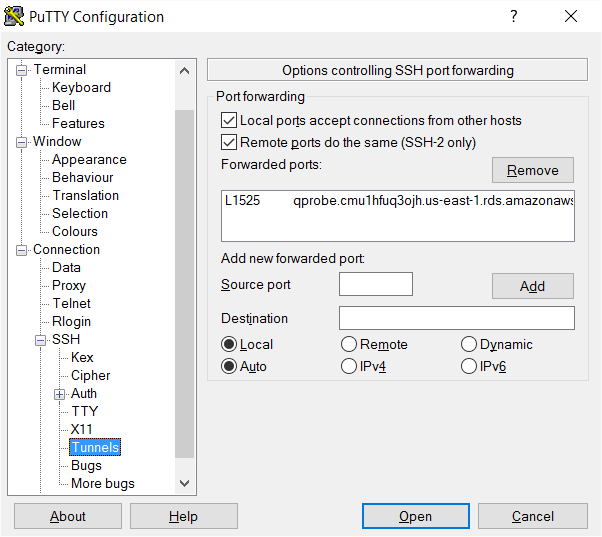This screenshot has height=537, width=602.
Task: Click the Add button
Action: 533,286
